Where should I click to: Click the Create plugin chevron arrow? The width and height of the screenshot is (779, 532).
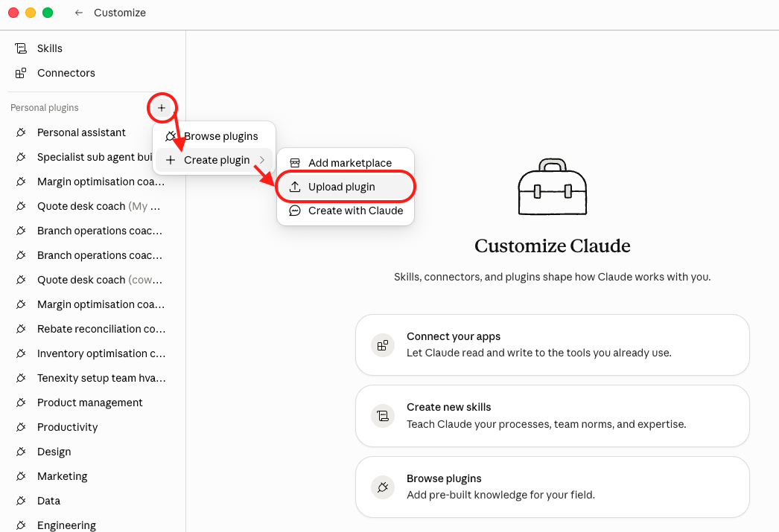[262, 160]
